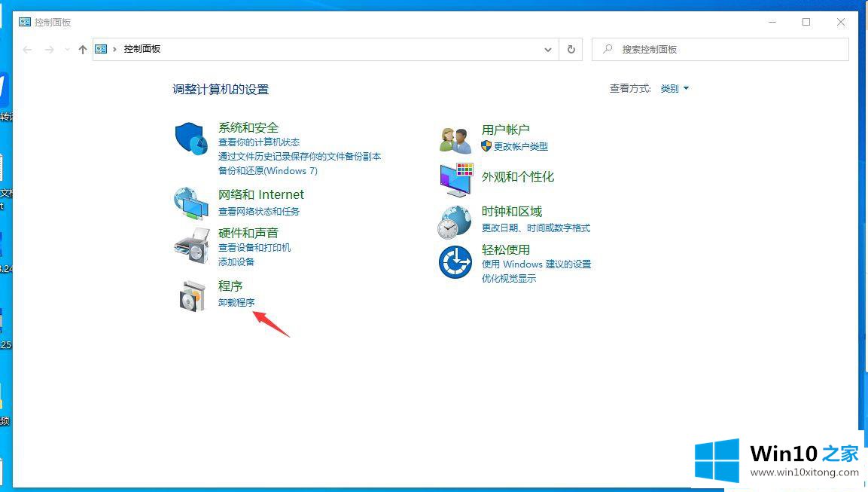The image size is (868, 492).
Task: Open the 卸载程序 link
Action: [x=236, y=302]
